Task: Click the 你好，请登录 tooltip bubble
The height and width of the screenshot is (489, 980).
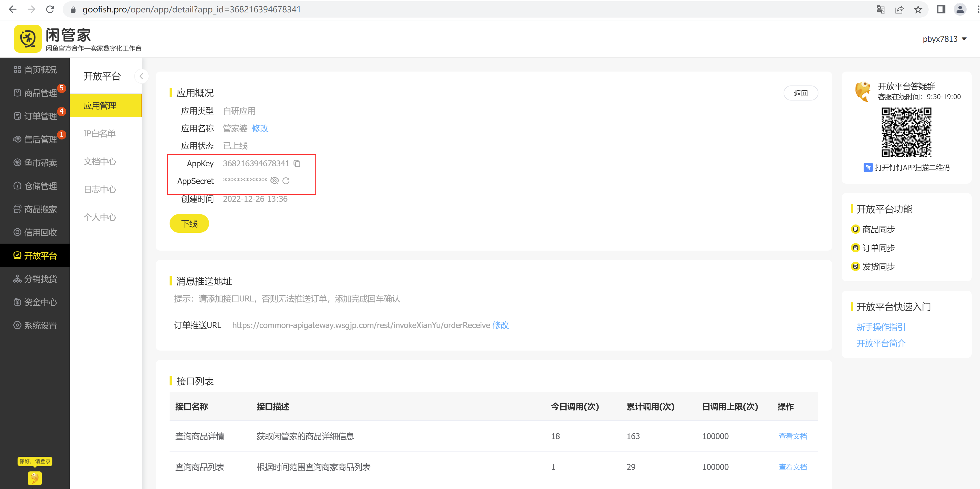Action: point(35,461)
